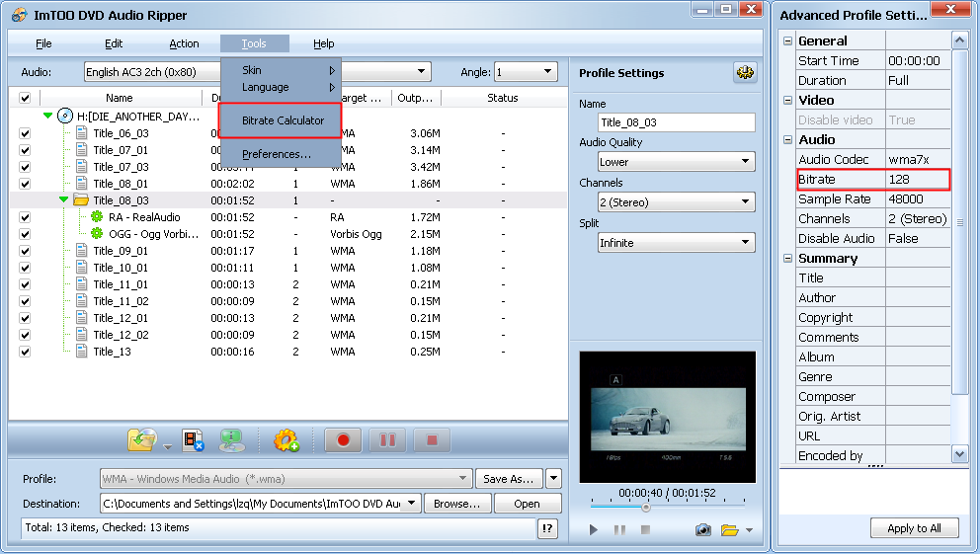Open the Destination path dropdown

coord(412,503)
